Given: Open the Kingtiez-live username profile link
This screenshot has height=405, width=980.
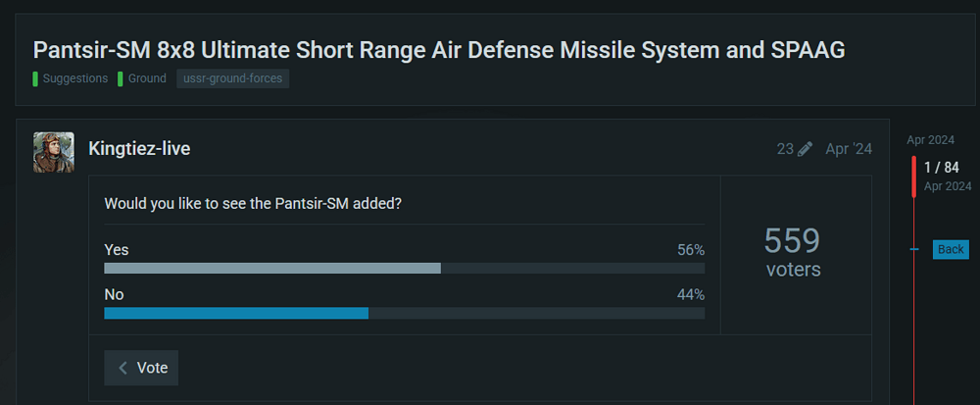Looking at the screenshot, I should 139,149.
